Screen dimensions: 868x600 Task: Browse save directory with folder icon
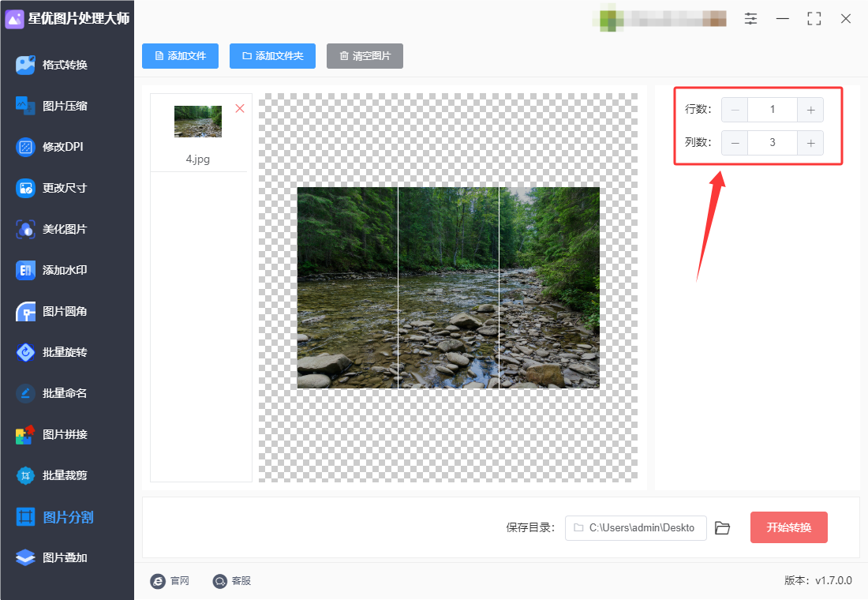(x=722, y=528)
